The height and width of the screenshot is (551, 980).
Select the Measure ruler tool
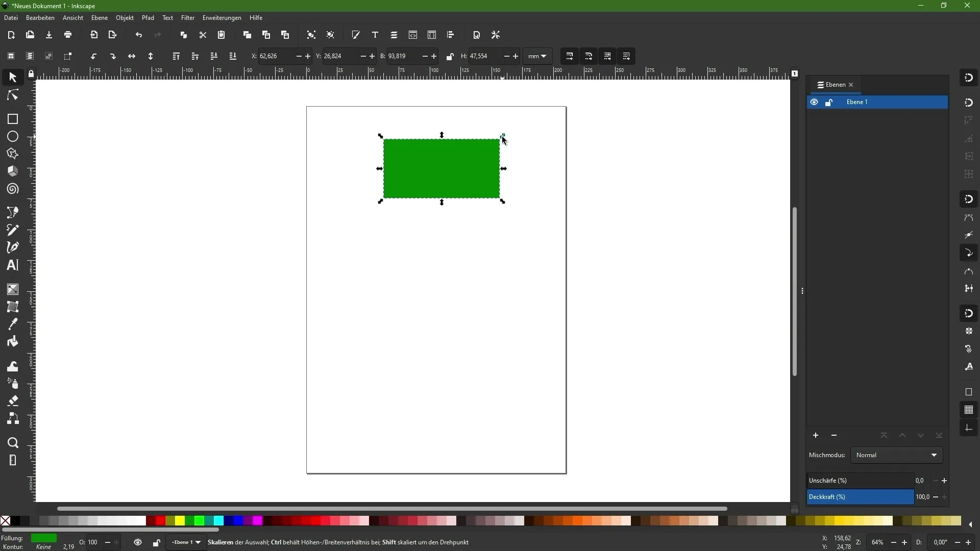click(13, 460)
